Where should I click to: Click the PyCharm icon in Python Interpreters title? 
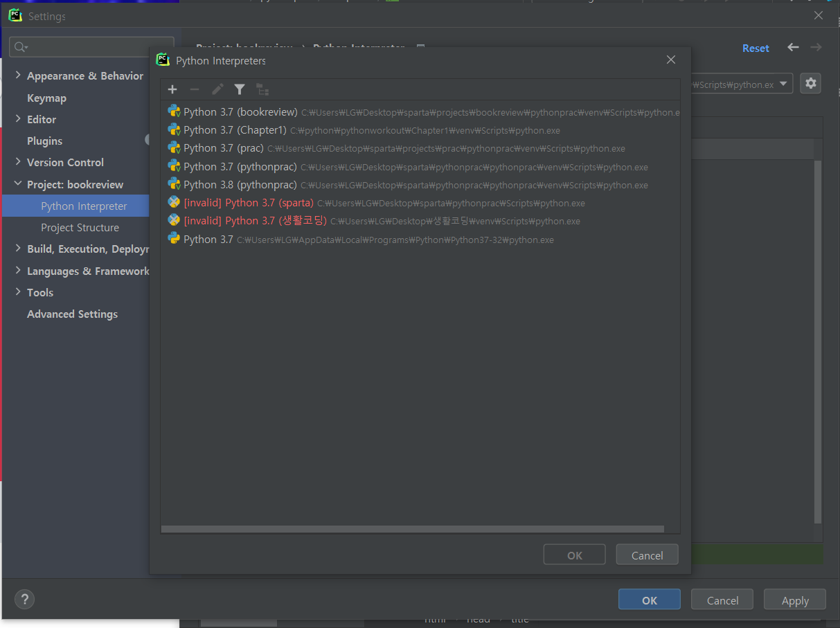point(163,60)
